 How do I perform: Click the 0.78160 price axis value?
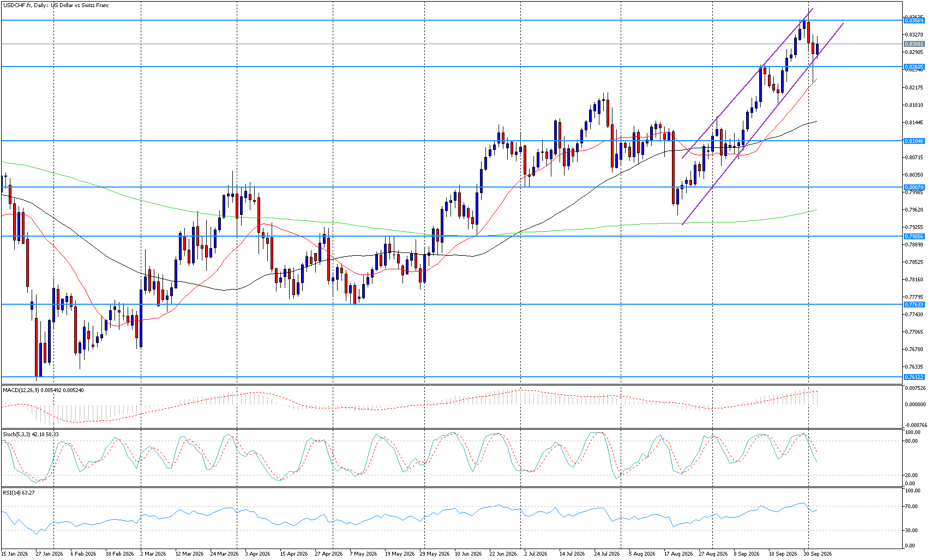click(914, 279)
